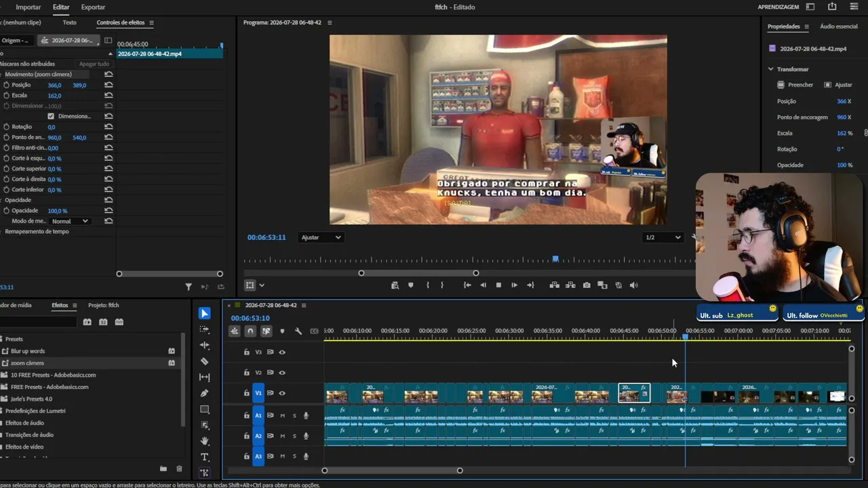Open the Propriedades panel menu
This screenshot has height=488, width=868.
click(x=807, y=26)
